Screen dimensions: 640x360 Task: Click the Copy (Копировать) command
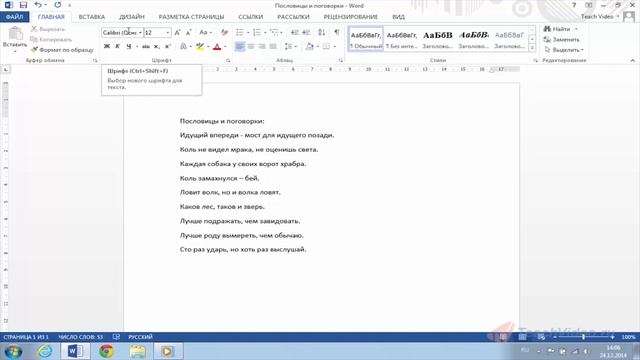[x=51, y=40]
